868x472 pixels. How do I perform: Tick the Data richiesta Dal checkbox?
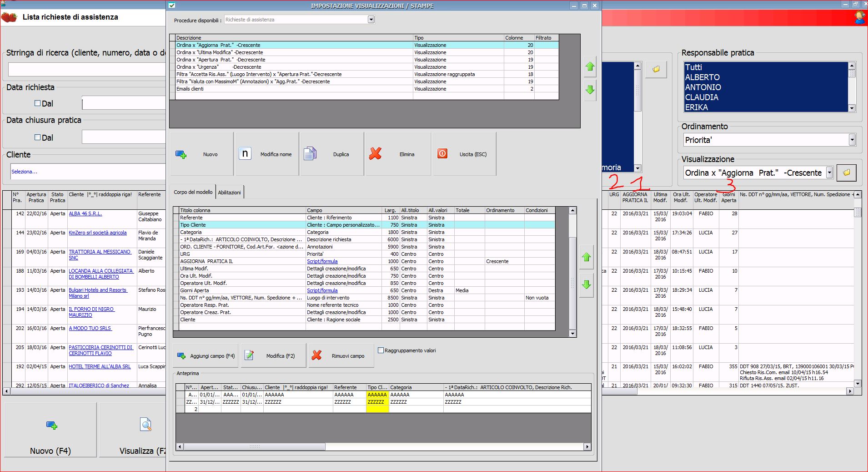38,103
